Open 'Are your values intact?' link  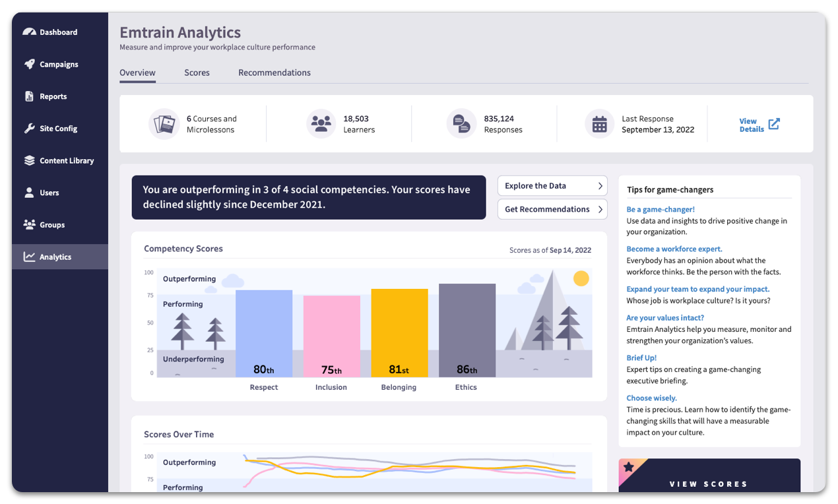pyautogui.click(x=665, y=317)
